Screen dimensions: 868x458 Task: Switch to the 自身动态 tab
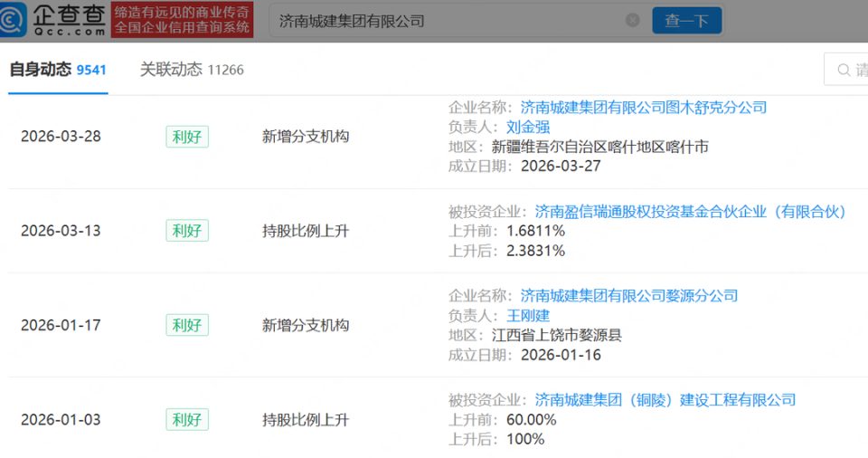pos(58,70)
